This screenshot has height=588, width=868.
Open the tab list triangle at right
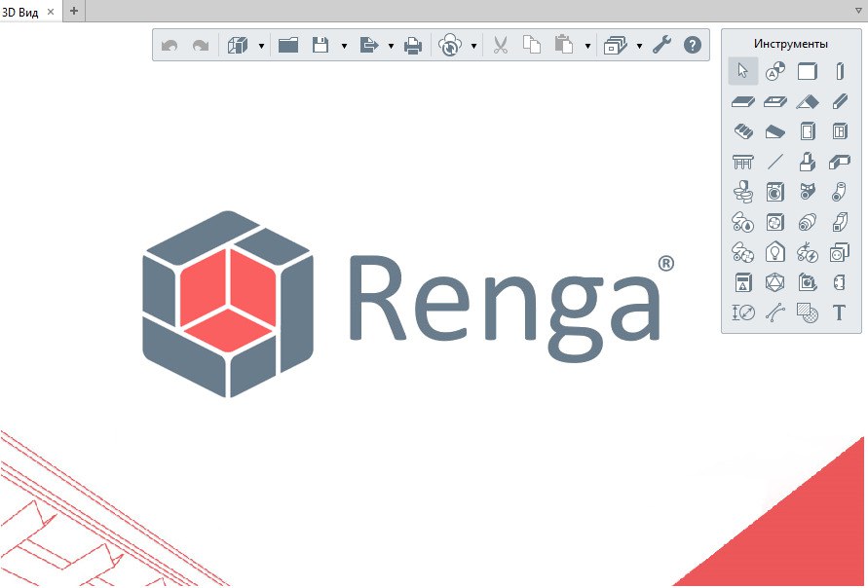[858, 11]
